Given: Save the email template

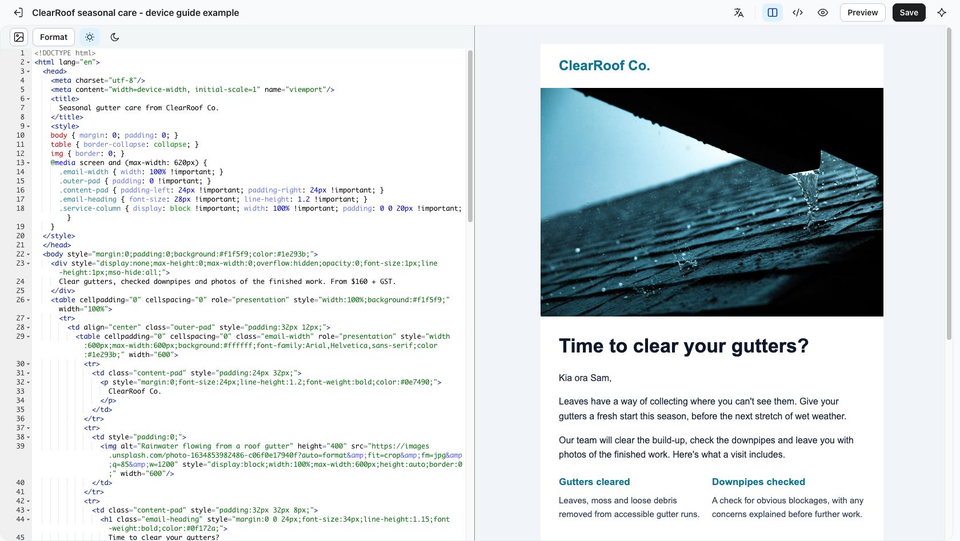Looking at the screenshot, I should [909, 12].
